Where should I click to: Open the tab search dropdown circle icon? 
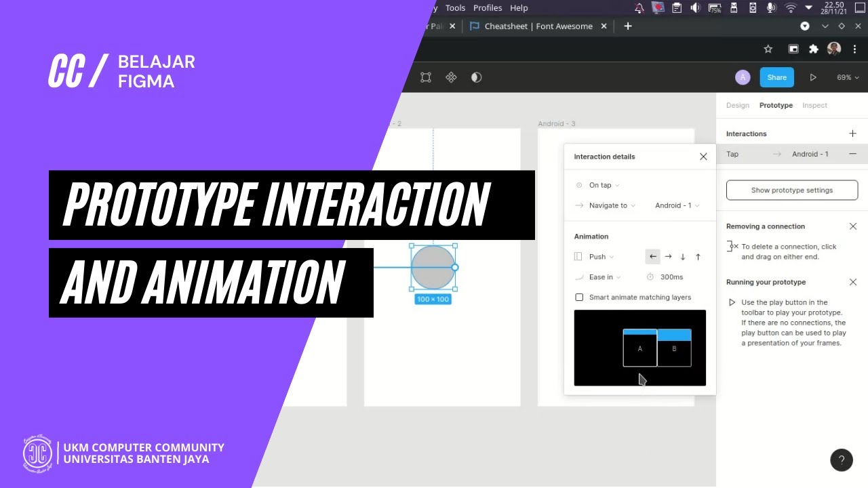[805, 26]
